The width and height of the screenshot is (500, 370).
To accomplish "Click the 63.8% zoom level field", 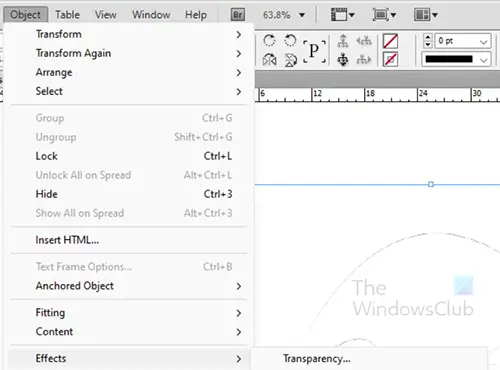I will [x=276, y=15].
